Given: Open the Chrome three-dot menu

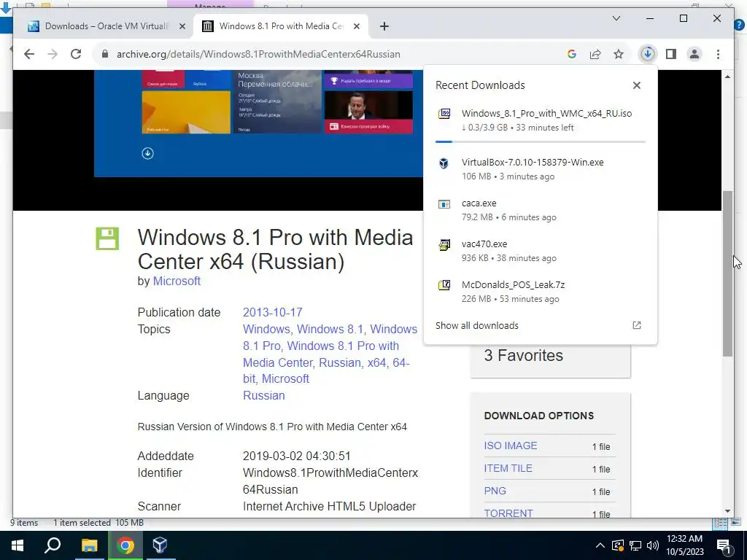Looking at the screenshot, I should [x=718, y=54].
